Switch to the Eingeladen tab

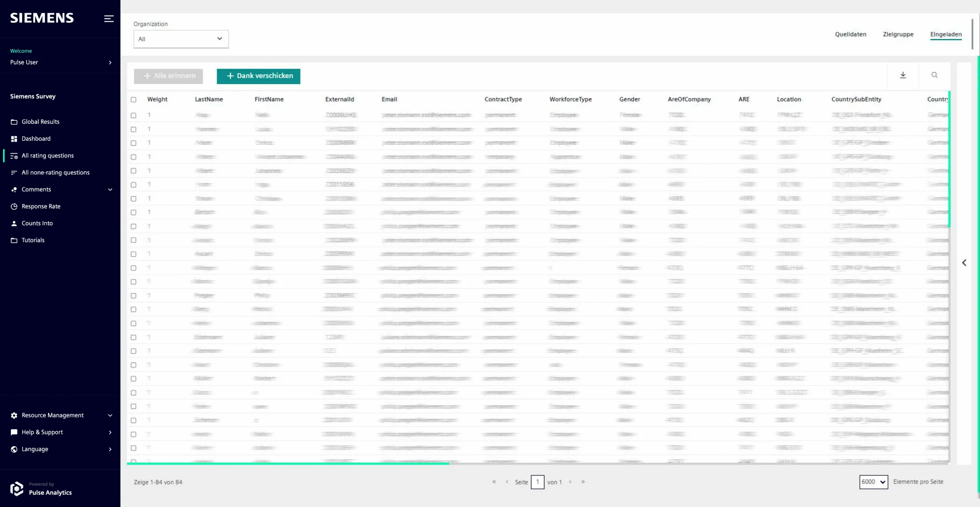coord(946,34)
